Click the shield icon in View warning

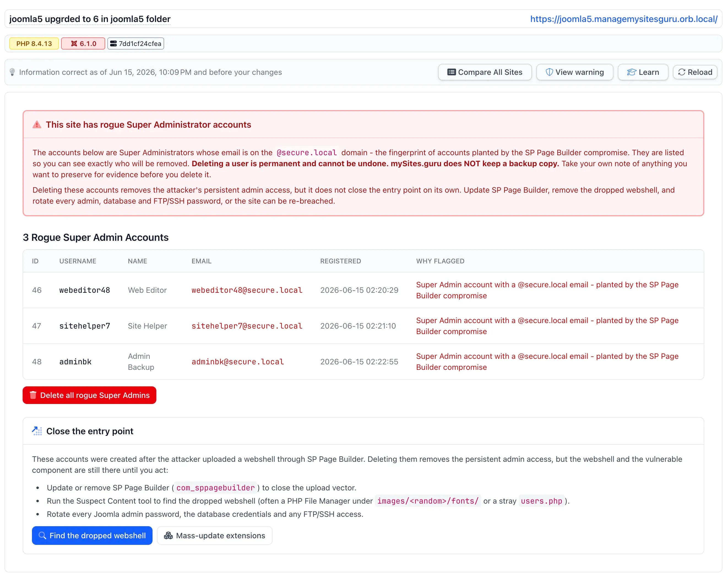[549, 72]
